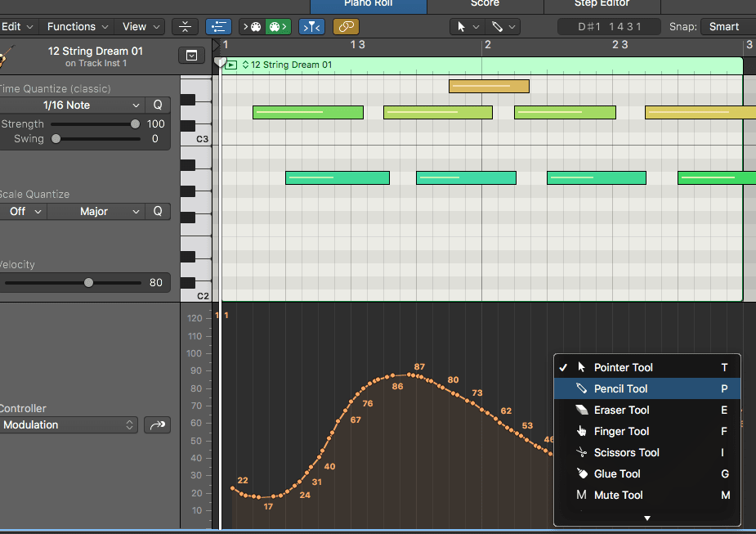Viewport: 756px width, 534px height.
Task: Pick Finger Tool in the tool menu
Action: click(647, 431)
